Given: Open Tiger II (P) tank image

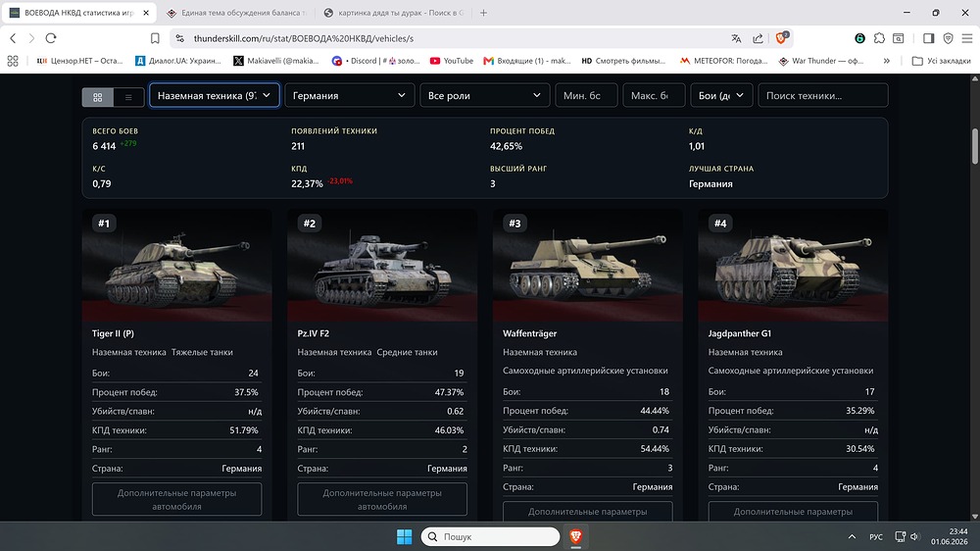Looking at the screenshot, I should pos(176,265).
